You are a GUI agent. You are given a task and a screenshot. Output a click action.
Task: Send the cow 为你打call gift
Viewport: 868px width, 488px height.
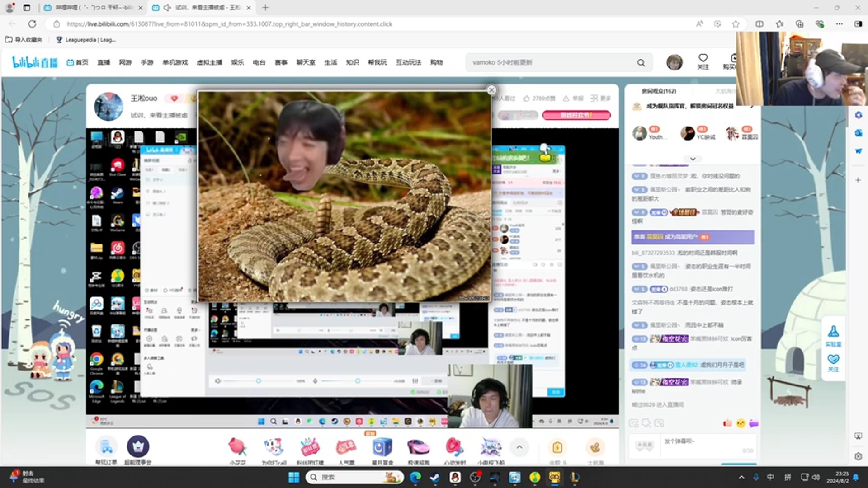[274, 447]
